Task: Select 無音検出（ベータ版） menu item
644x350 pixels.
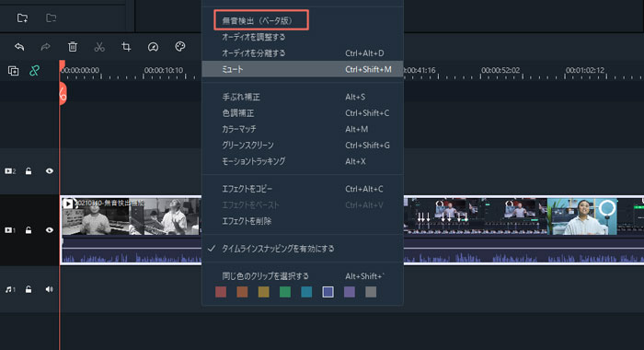Action: tap(261, 20)
